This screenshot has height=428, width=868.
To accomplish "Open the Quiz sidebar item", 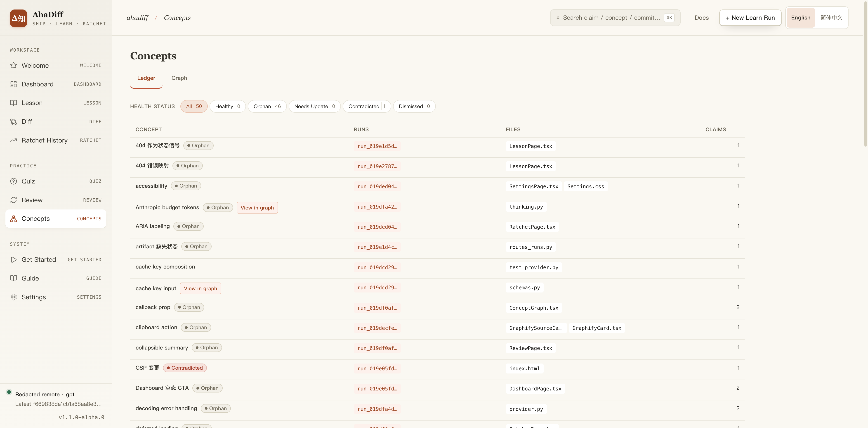I will (56, 181).
